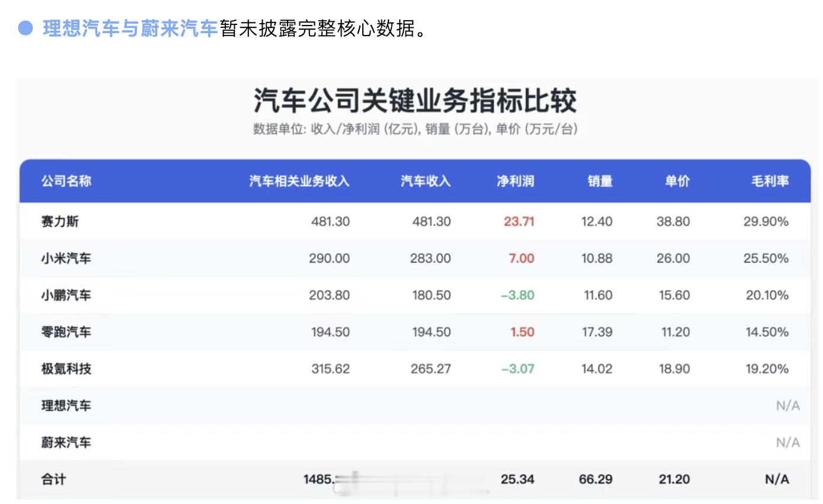Click 极氪科技 net profit −3.07

[518, 369]
